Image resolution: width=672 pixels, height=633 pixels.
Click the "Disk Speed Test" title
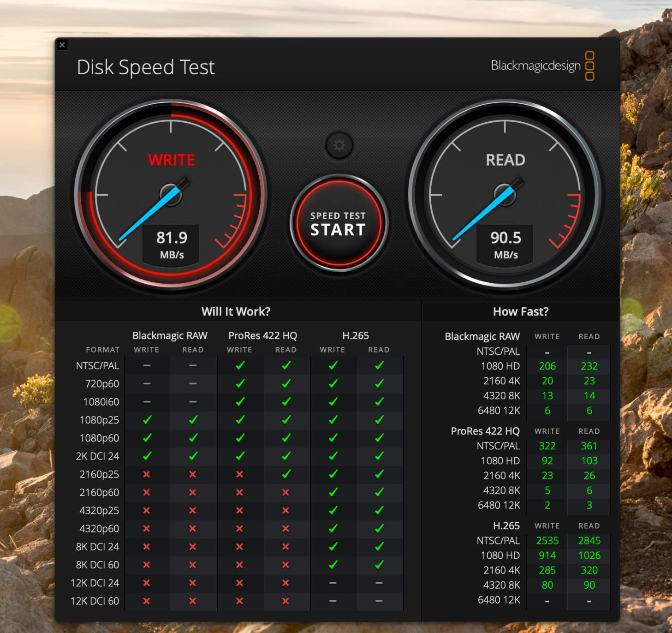point(146,67)
